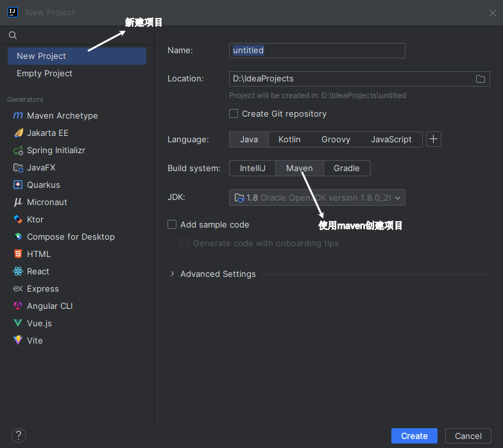This screenshot has height=448, width=503.
Task: Open the Compose for Desktop generator
Action: click(71, 237)
